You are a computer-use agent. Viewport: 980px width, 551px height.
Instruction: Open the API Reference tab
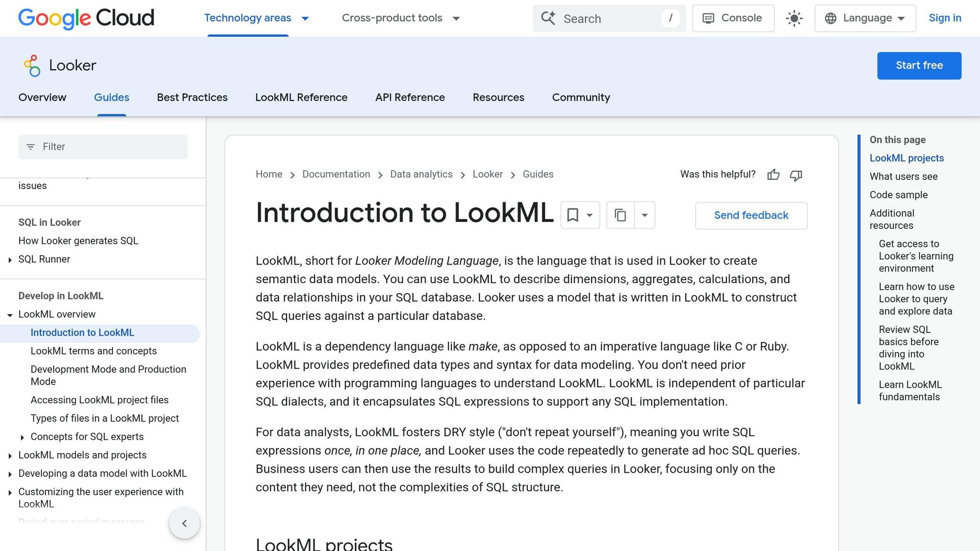click(410, 98)
